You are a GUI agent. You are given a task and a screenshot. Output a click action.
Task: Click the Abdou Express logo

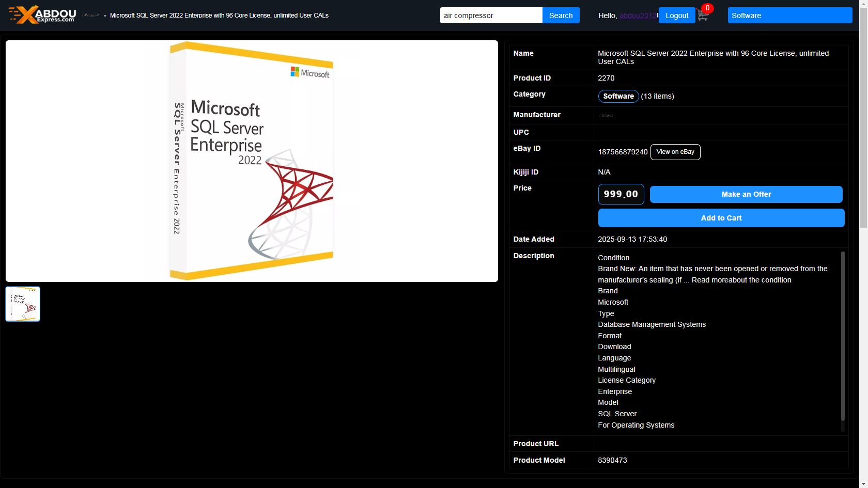coord(42,15)
